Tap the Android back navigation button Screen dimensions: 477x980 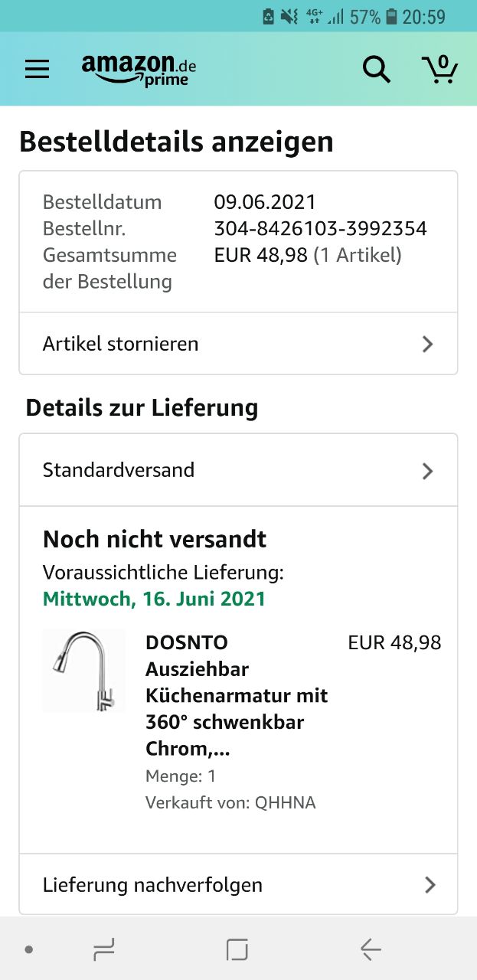pos(371,950)
